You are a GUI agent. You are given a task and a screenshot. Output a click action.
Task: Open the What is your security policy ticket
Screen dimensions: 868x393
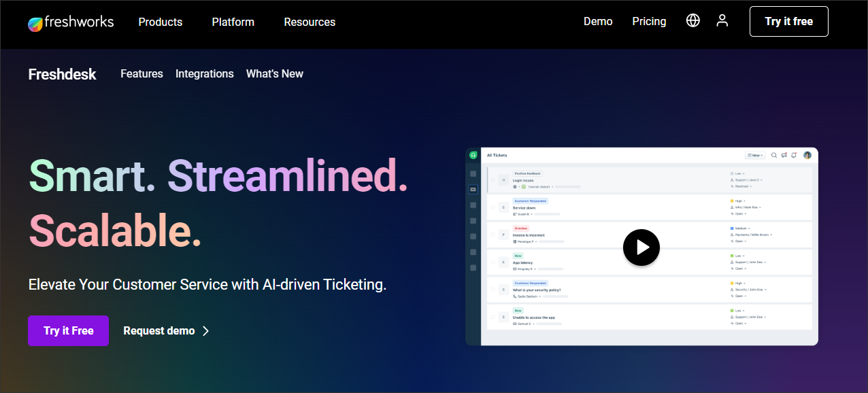coord(537,290)
